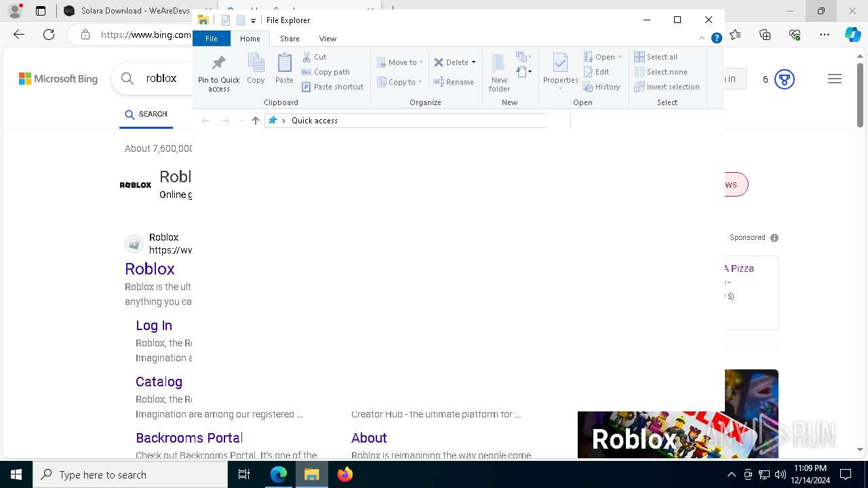Viewport: 868px width, 488px height.
Task: Open the Bing hamburger menu
Action: [835, 79]
